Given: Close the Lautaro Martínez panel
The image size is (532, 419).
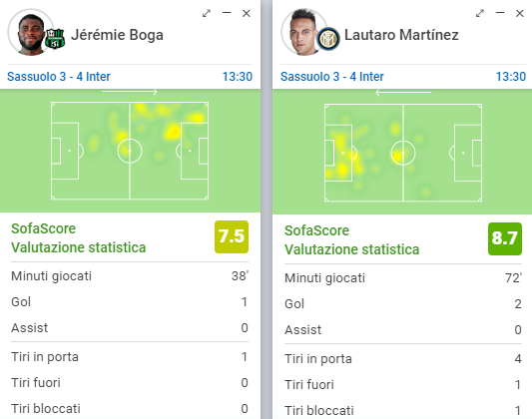Looking at the screenshot, I should click(x=520, y=14).
